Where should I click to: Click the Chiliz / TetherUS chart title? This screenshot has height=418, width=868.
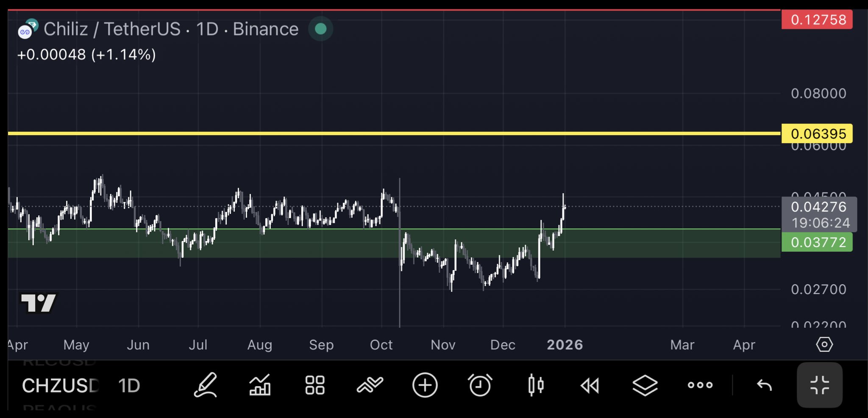point(171,29)
